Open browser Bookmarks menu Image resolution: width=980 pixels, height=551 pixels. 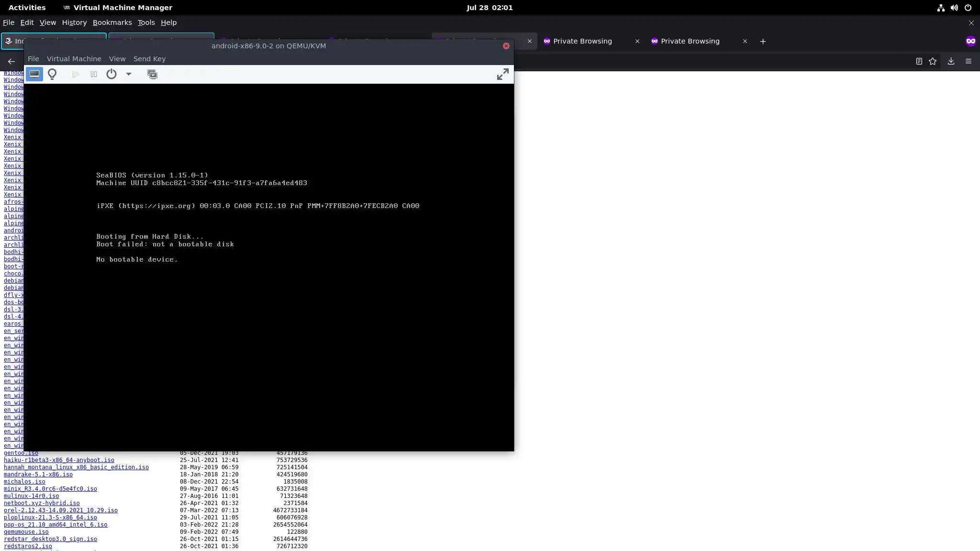112,22
